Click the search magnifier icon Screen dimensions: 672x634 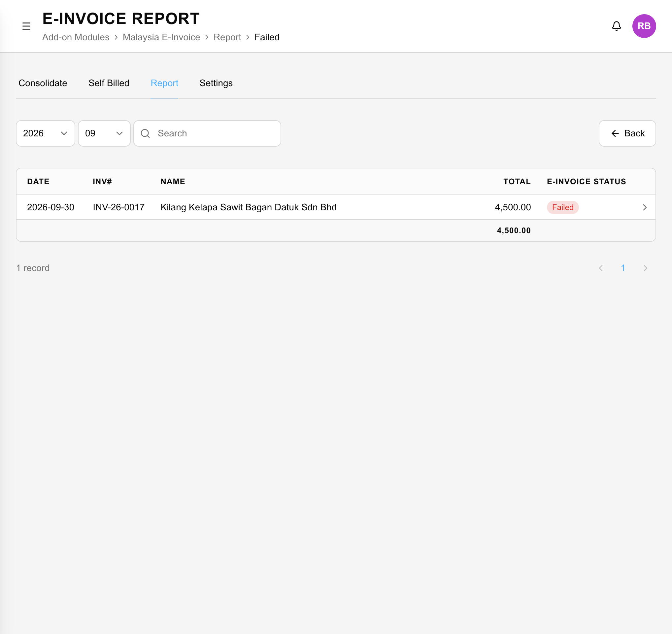145,133
